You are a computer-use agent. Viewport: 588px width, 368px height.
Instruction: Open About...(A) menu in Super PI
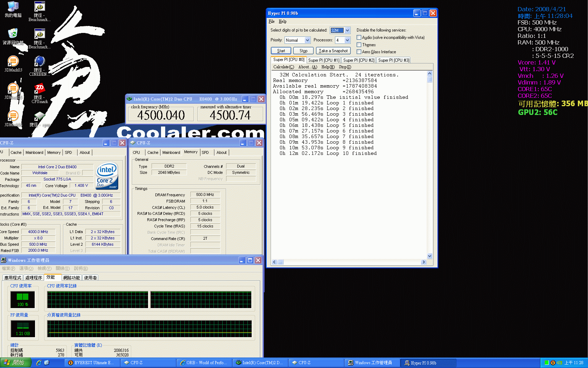click(x=308, y=67)
